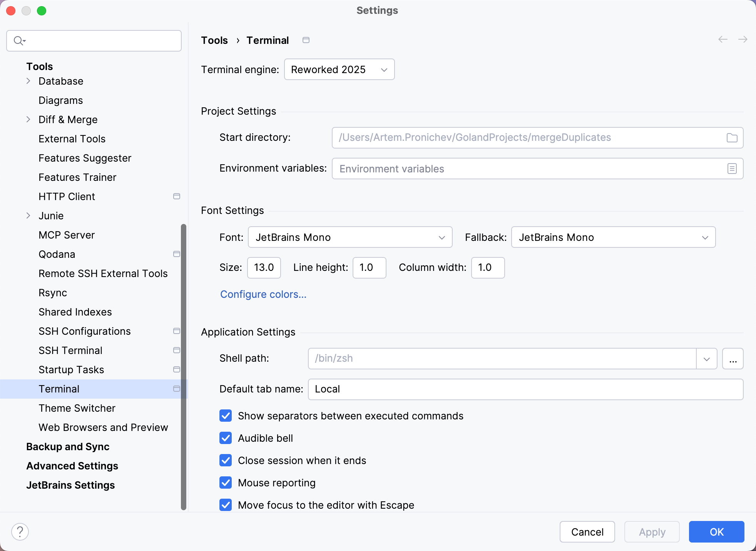Navigate forward using the right arrow
The width and height of the screenshot is (756, 551).
click(x=743, y=40)
